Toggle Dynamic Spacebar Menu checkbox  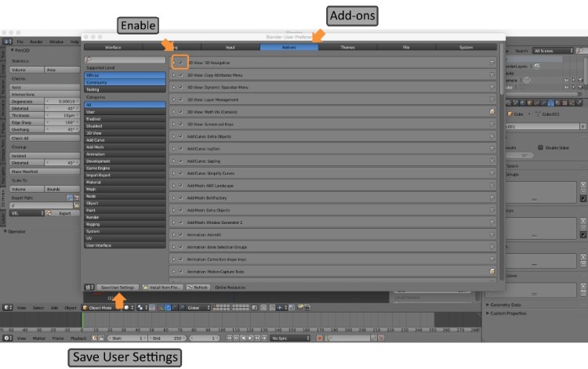click(181, 87)
